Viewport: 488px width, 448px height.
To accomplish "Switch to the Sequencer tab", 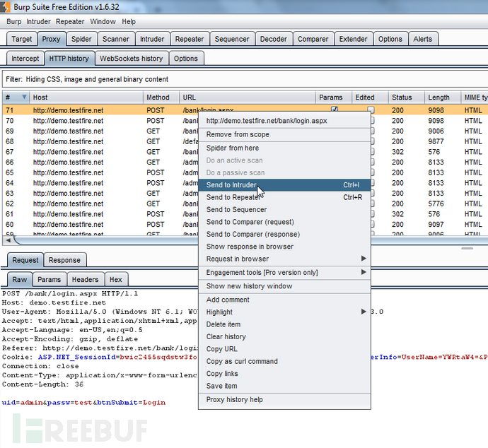I will (x=232, y=39).
